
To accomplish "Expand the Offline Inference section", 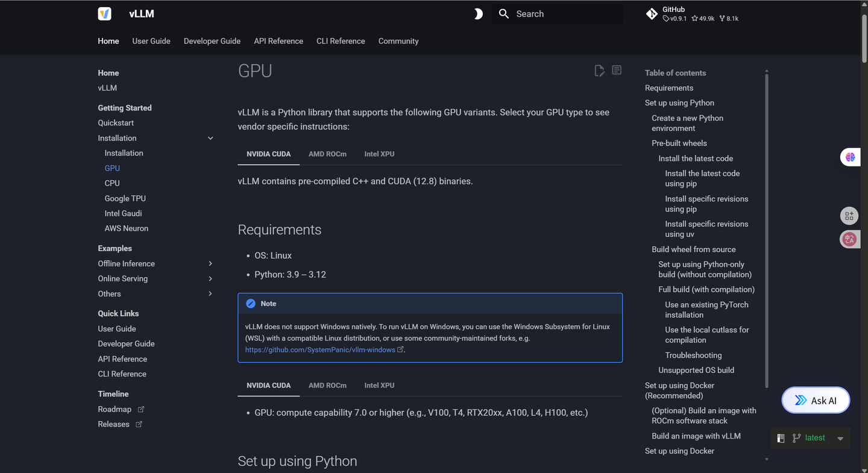I will [x=210, y=264].
